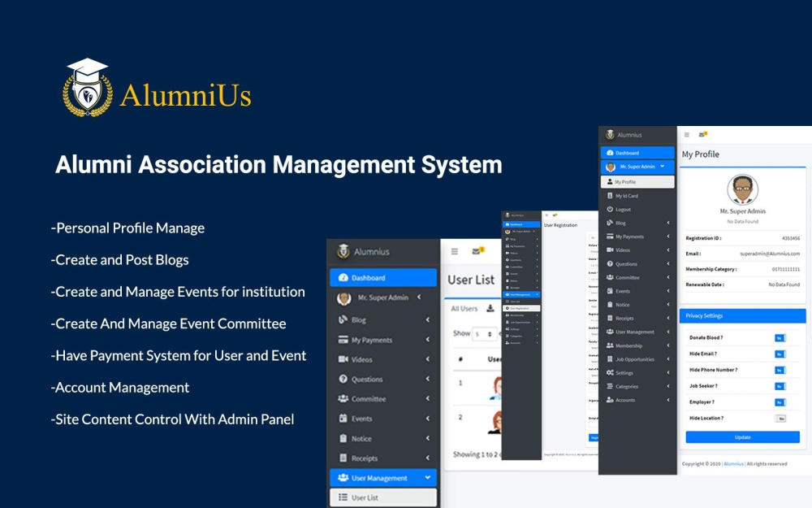Image resolution: width=812 pixels, height=508 pixels.
Task: Click the Super Admin profile avatar picture
Action: pos(742,190)
